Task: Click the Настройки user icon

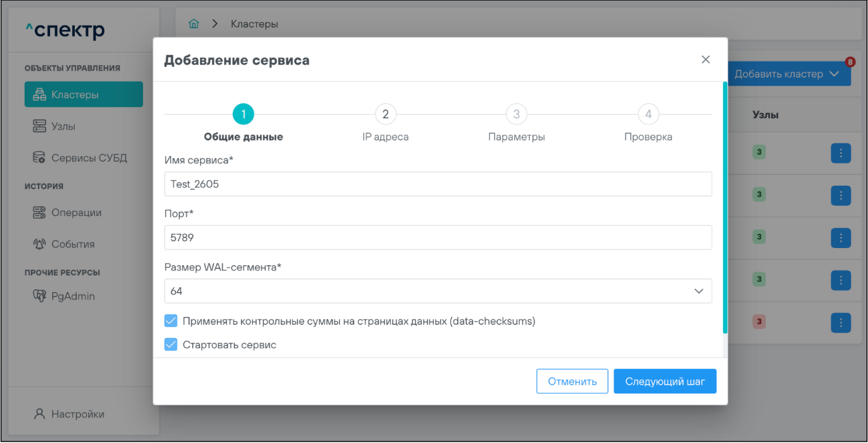Action: pos(39,414)
